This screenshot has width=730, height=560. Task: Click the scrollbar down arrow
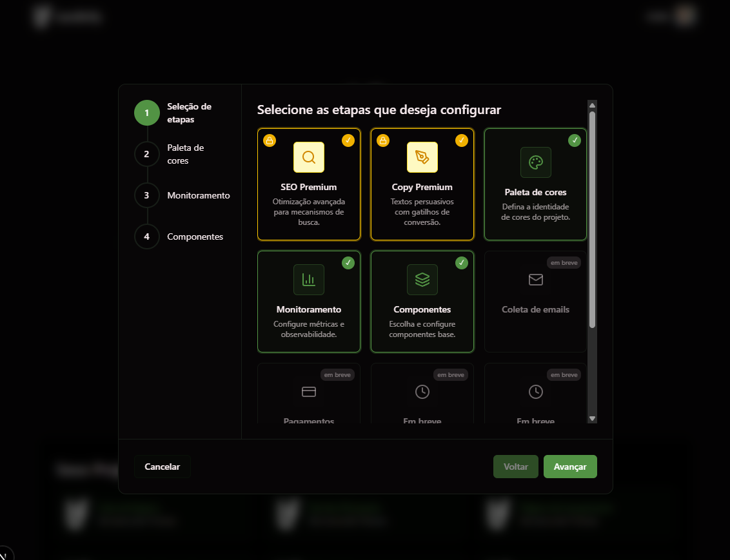(592, 418)
